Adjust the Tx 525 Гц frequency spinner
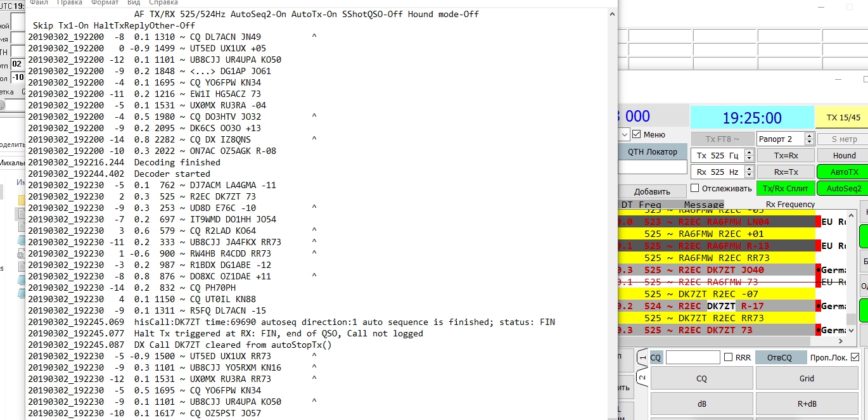This screenshot has width=868, height=420. click(x=749, y=156)
